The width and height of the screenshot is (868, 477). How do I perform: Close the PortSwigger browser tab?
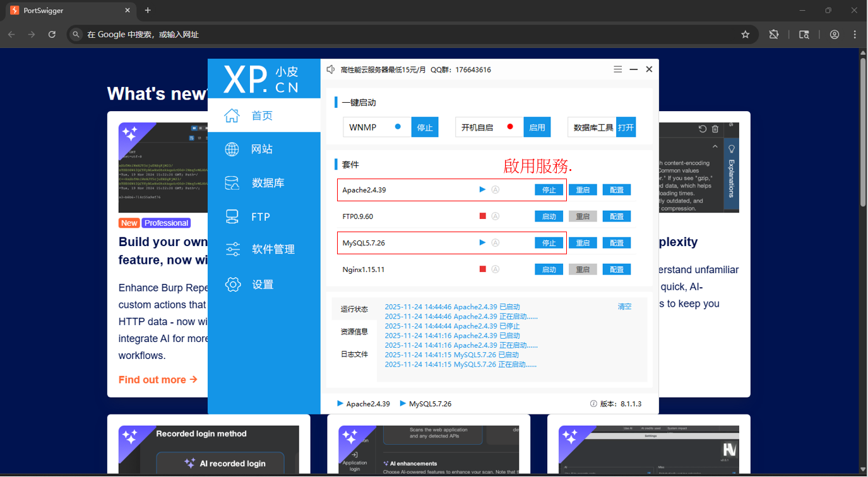coord(128,10)
